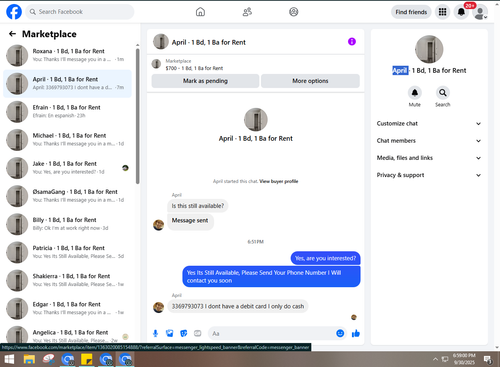Show hidden system tray icons chevron
Screen dimensions: 500x367
click(x=435, y=359)
